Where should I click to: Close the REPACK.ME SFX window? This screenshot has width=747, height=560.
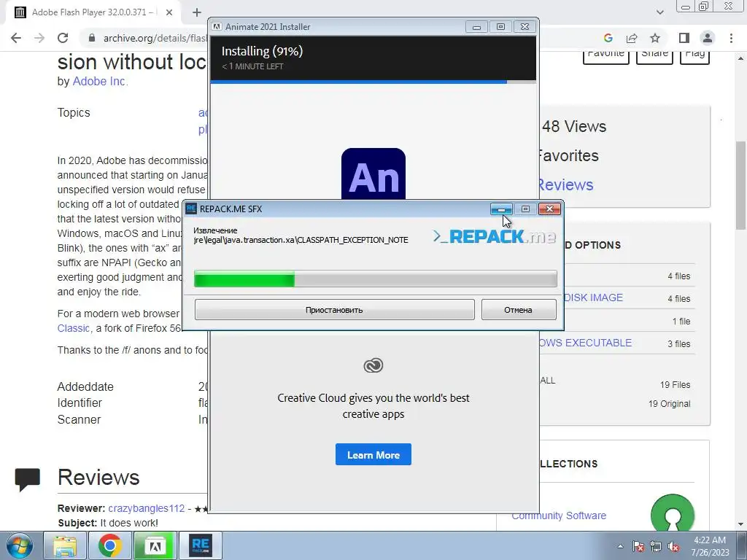pos(549,209)
